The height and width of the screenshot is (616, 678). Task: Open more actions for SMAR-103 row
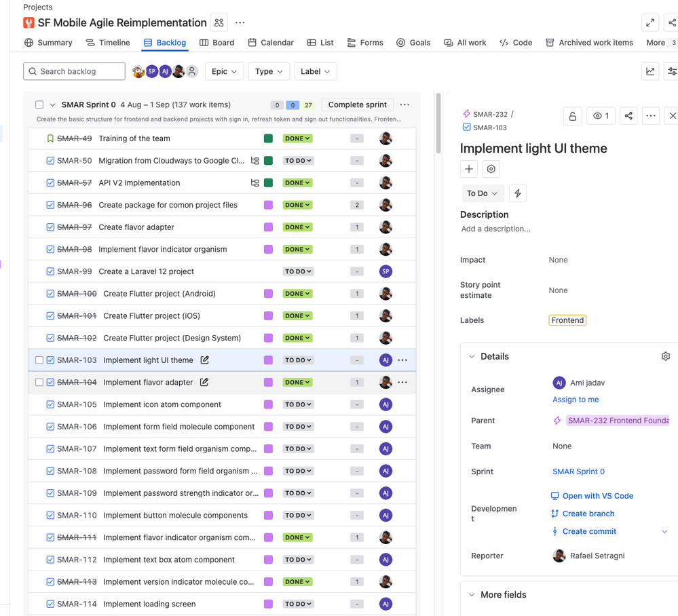[402, 360]
